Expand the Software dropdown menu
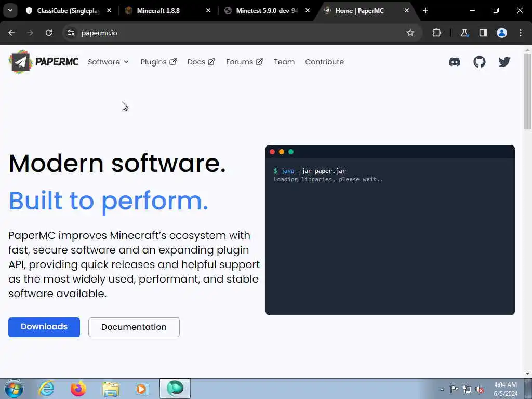The height and width of the screenshot is (399, 532). coord(108,62)
